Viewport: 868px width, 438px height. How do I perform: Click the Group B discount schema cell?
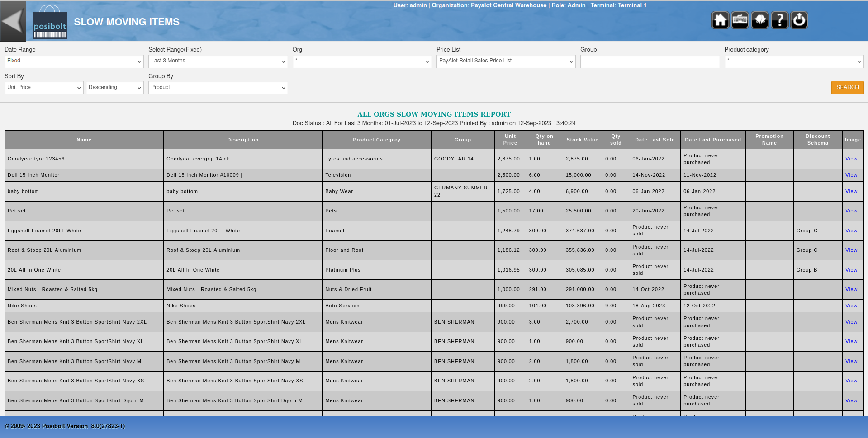click(x=818, y=270)
